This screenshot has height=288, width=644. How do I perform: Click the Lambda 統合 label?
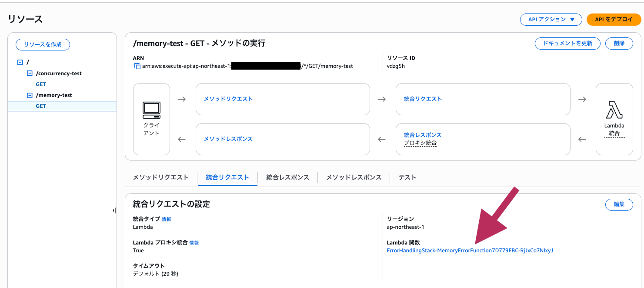pyautogui.click(x=614, y=130)
